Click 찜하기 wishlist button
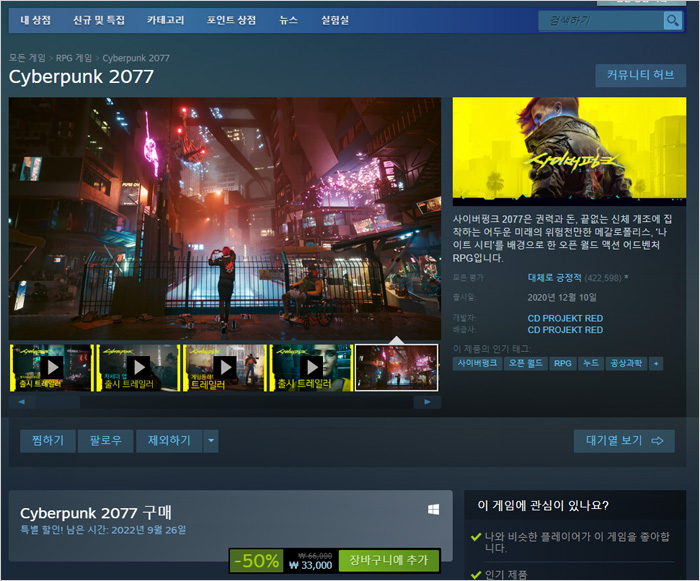Image resolution: width=700 pixels, height=581 pixels. pos(47,440)
